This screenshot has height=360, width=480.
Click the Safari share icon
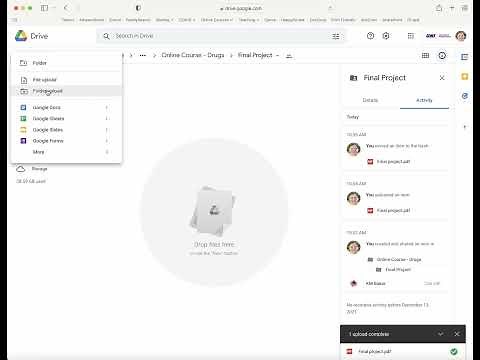point(439,8)
